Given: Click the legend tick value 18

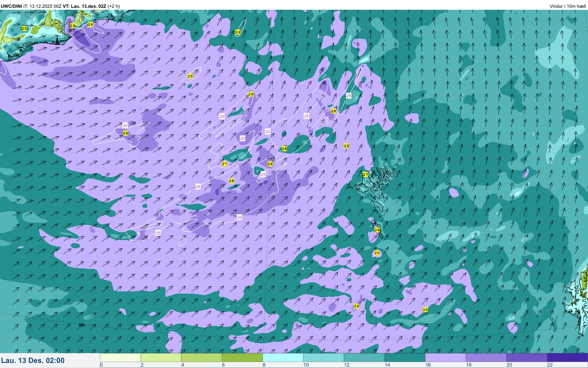Looking at the screenshot, I should pos(468,365).
